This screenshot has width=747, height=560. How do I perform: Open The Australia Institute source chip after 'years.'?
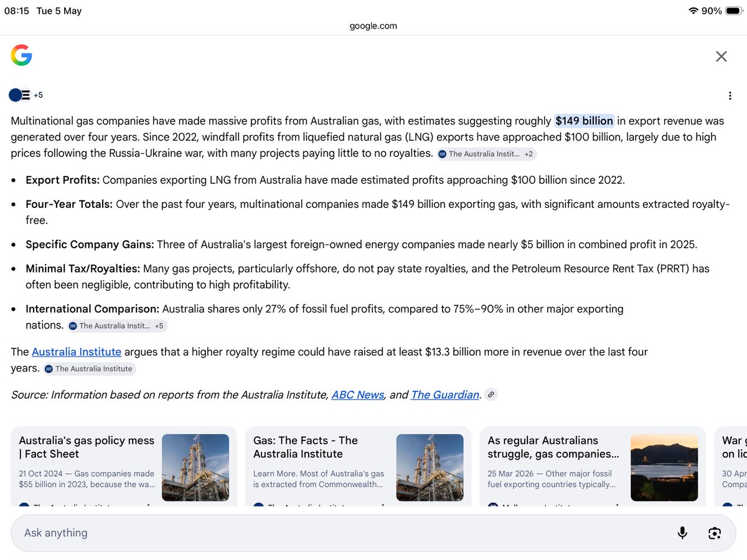click(x=89, y=368)
